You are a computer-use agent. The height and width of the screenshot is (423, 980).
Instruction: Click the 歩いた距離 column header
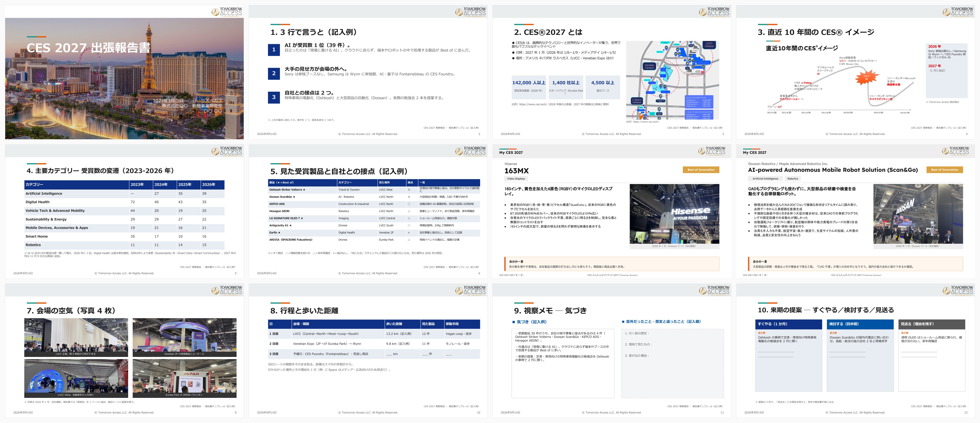(x=402, y=324)
